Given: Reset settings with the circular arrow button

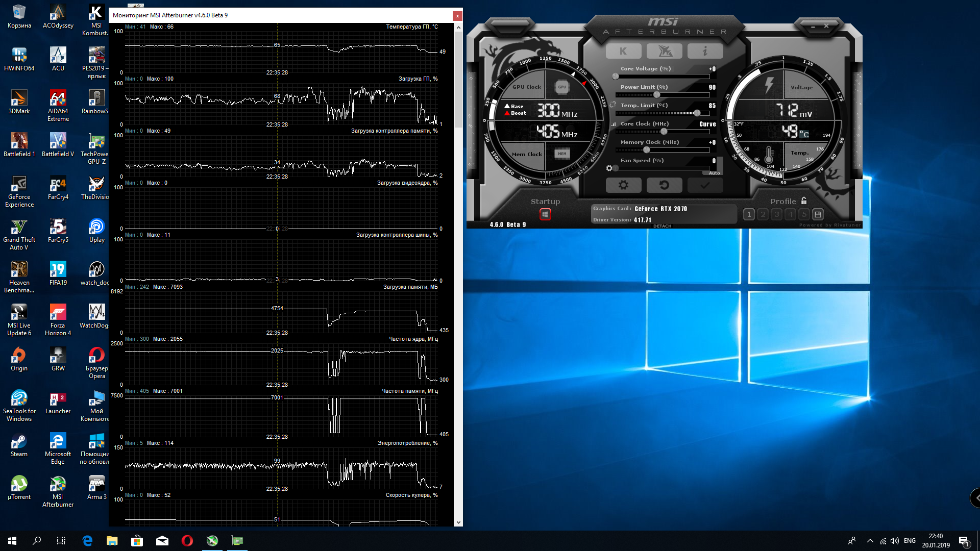Looking at the screenshot, I should 664,185.
